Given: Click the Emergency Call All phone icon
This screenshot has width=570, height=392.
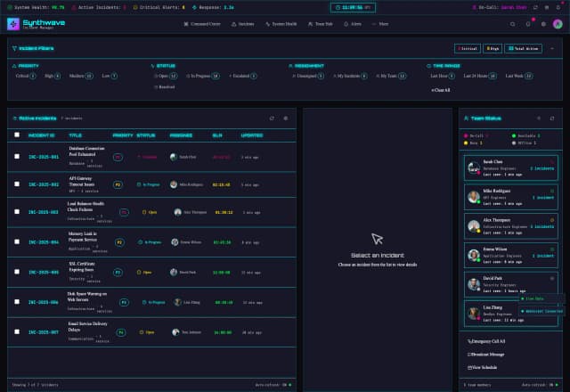Looking at the screenshot, I should [x=469, y=341].
